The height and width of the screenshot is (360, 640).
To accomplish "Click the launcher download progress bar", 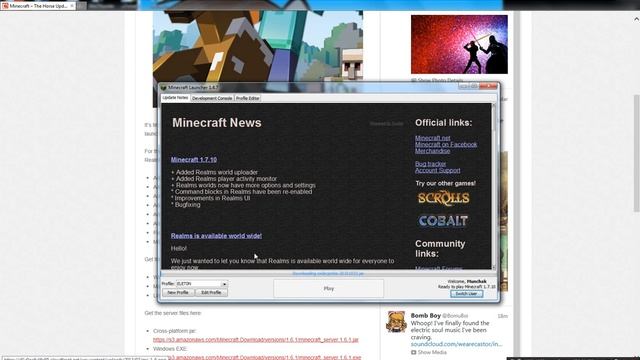I will point(328,273).
